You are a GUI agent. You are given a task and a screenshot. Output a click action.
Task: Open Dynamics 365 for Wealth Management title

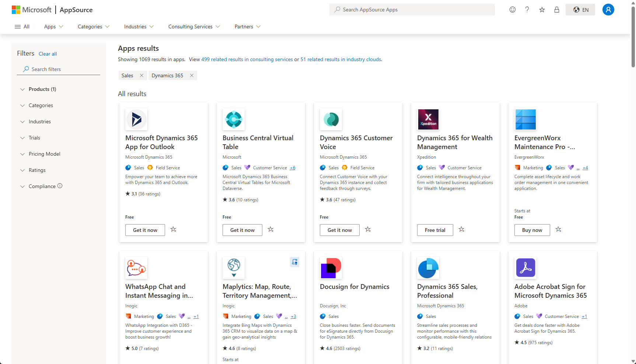click(x=455, y=142)
